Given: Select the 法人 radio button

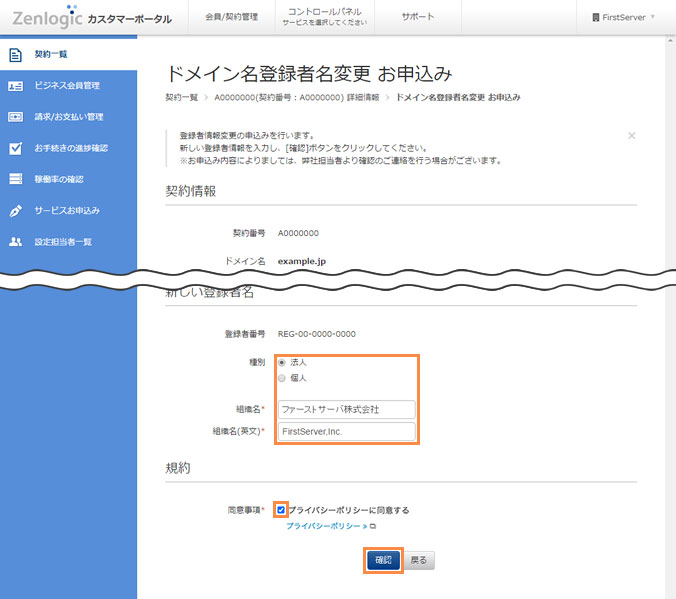Looking at the screenshot, I should (x=282, y=363).
